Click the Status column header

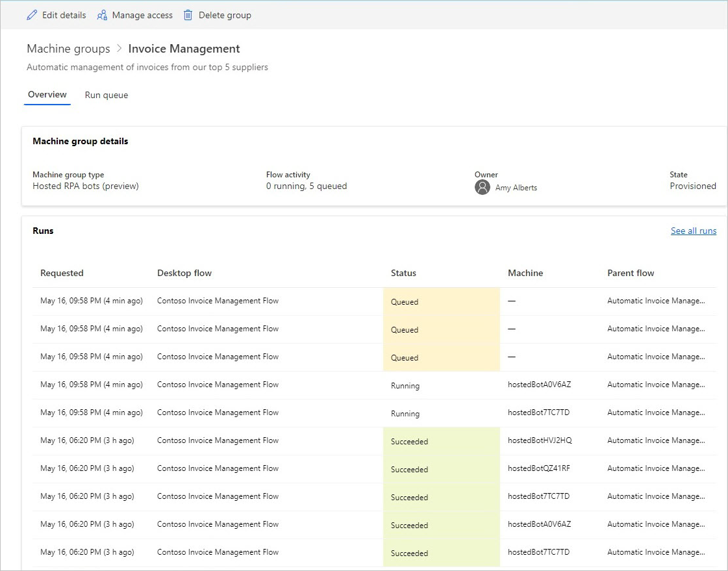(403, 273)
